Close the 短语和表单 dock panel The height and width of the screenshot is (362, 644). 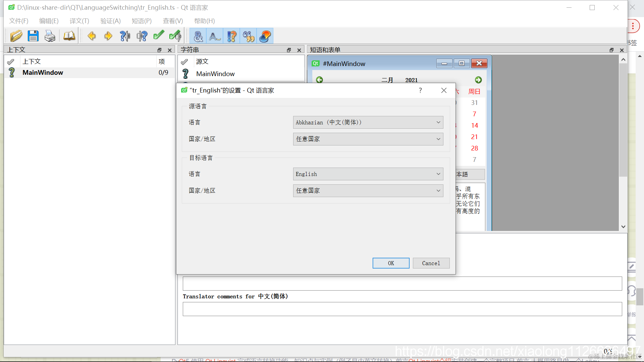click(622, 50)
